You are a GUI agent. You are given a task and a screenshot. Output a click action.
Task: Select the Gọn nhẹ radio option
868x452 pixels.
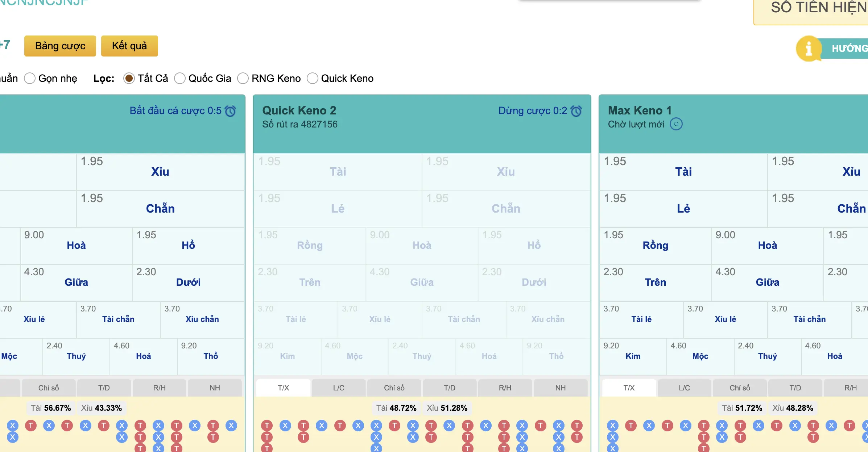click(30, 78)
